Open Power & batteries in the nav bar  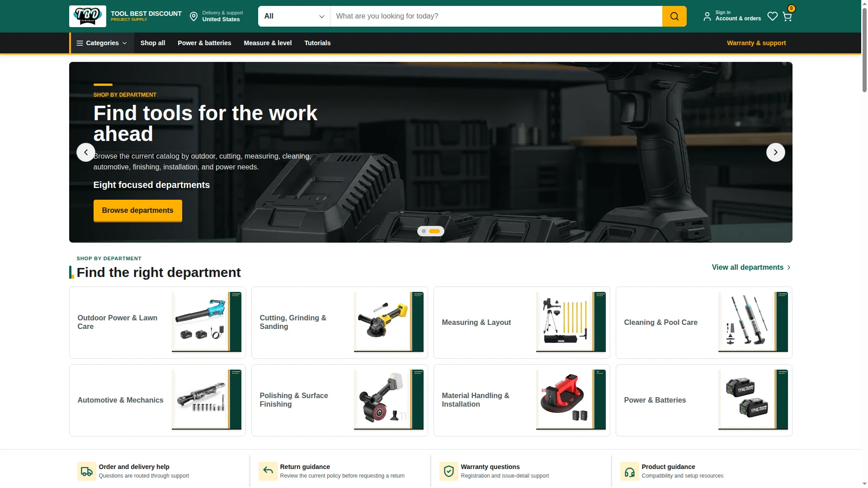204,43
